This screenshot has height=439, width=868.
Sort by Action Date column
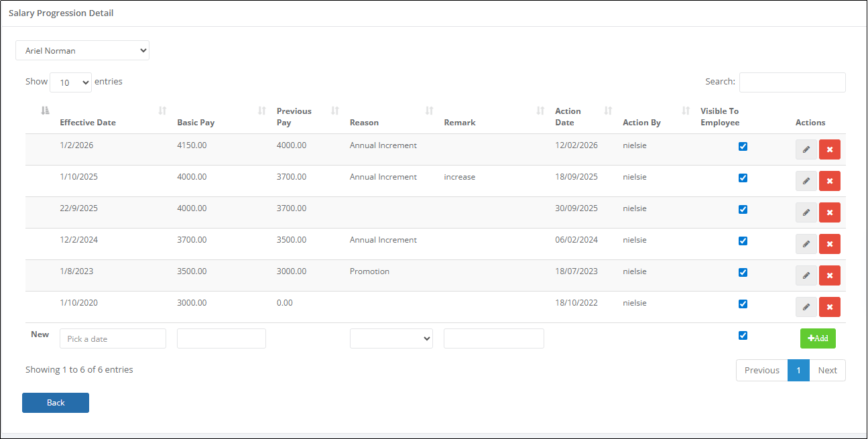coord(583,117)
